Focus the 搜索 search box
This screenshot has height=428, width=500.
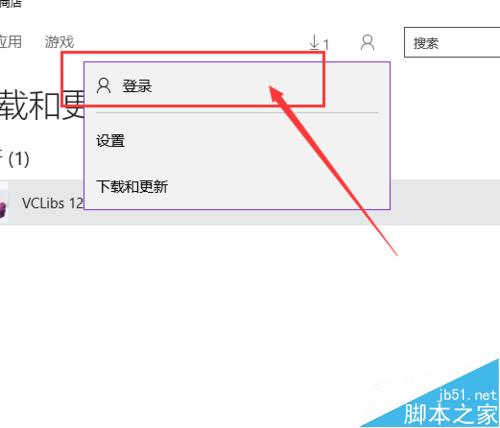pos(452,43)
